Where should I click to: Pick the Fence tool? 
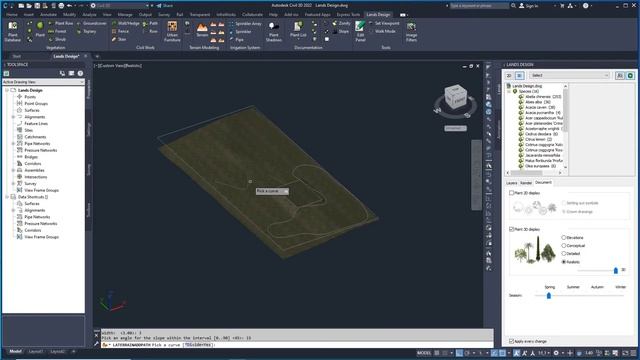tap(120, 31)
